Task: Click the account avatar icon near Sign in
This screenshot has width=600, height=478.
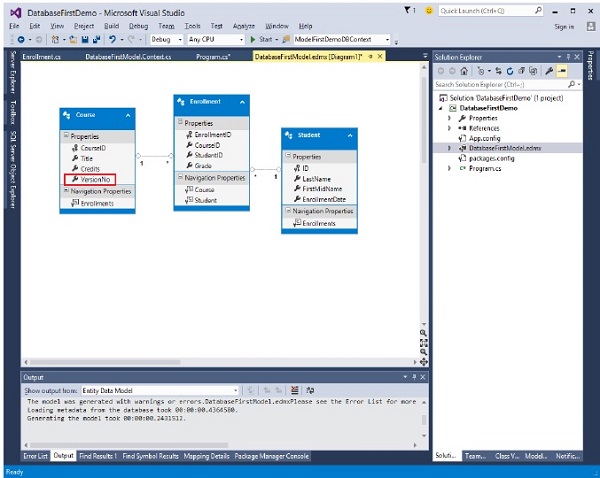Action: click(x=590, y=26)
